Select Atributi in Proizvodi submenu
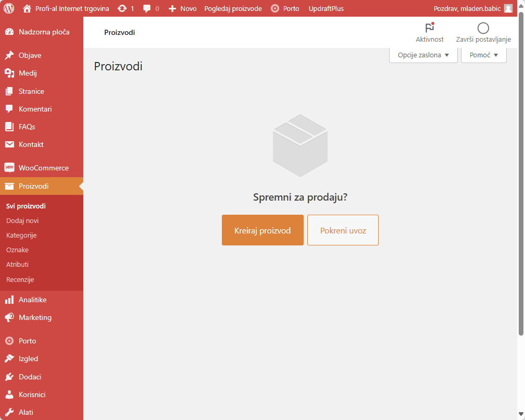 17,264
